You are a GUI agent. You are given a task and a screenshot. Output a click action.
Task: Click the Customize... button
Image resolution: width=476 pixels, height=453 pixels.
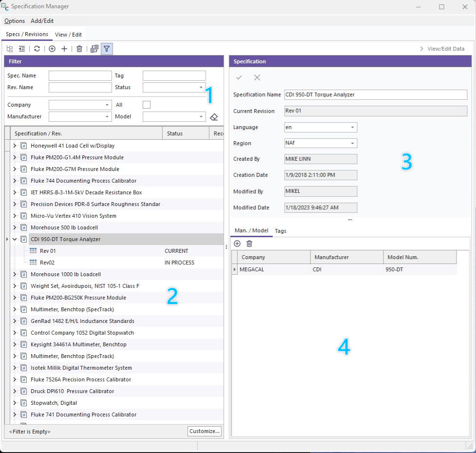coord(204,431)
